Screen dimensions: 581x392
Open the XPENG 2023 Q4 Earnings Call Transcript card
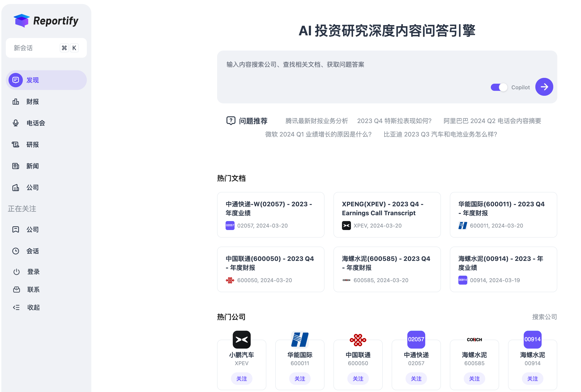pos(387,215)
